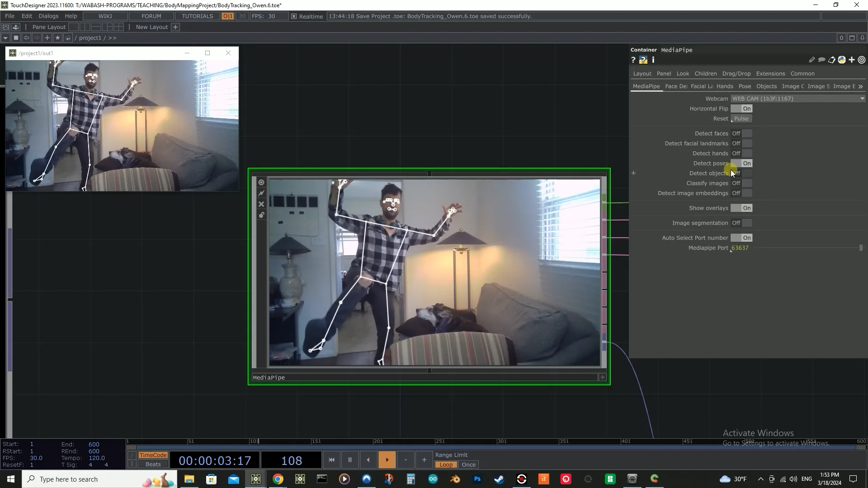
Task: Open the Python help icon in the parameter panel
Action: 643,60
